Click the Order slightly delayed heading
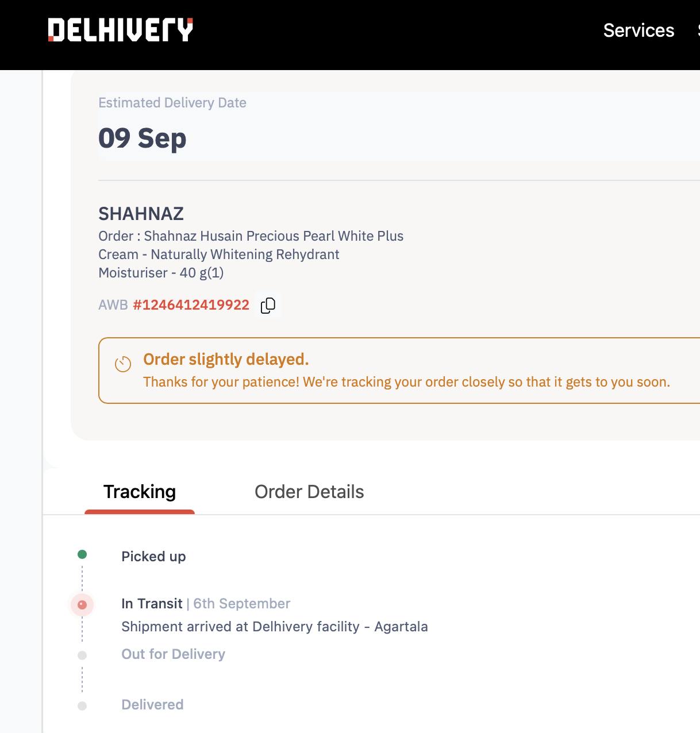This screenshot has width=700, height=733. 226,360
